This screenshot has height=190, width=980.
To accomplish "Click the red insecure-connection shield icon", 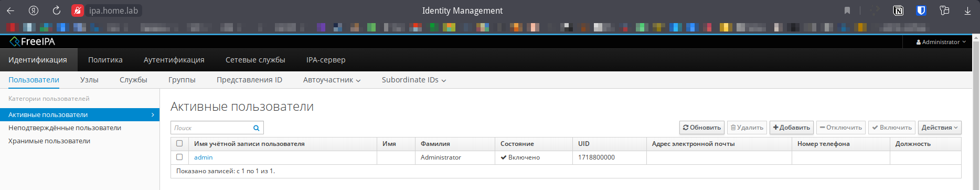I will tap(78, 10).
